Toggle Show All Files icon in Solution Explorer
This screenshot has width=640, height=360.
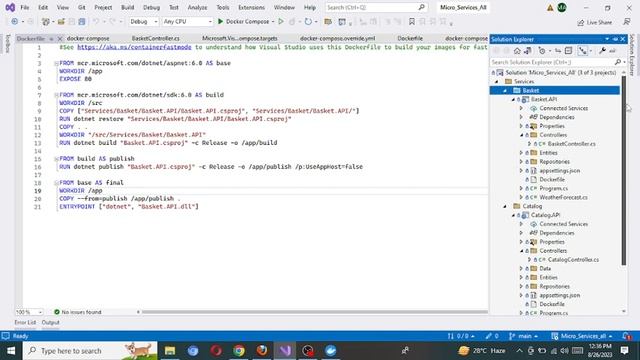point(582,51)
